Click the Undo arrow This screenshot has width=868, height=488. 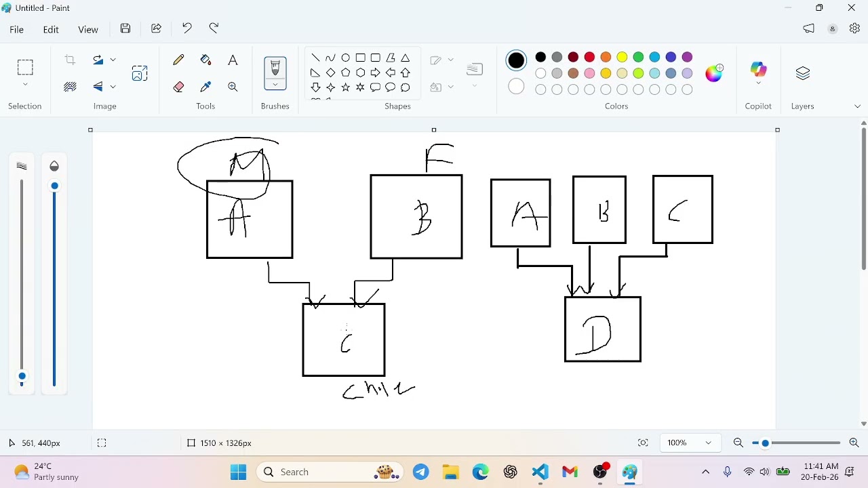point(187,28)
